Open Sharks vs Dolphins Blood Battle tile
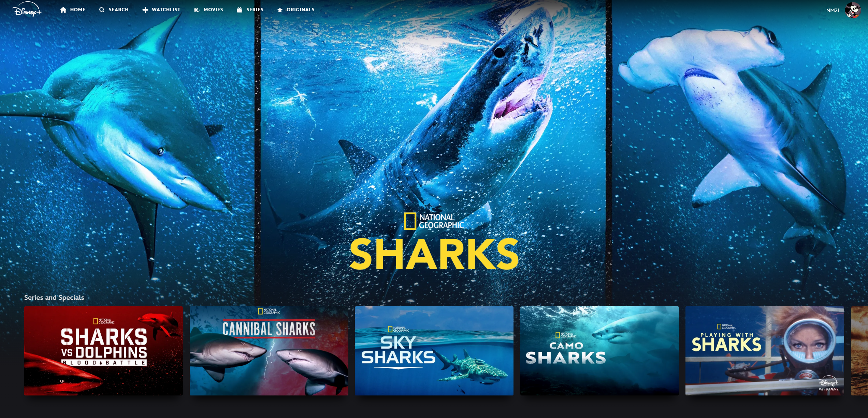The width and height of the screenshot is (868, 418). [103, 351]
